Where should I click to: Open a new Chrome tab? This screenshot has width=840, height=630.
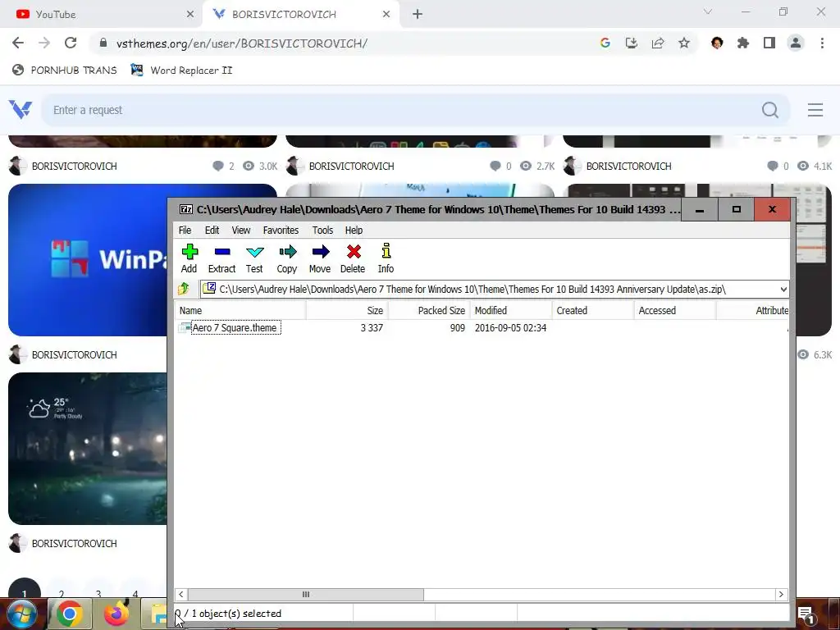(x=418, y=15)
